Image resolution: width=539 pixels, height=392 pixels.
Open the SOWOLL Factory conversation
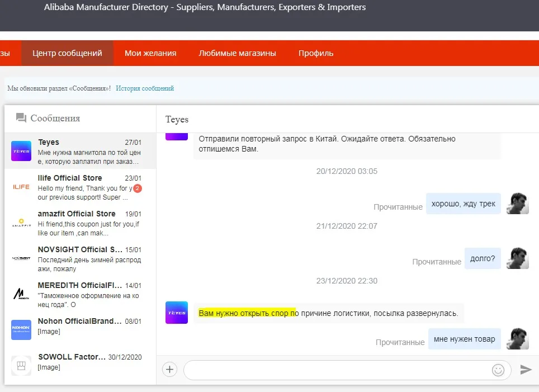pos(81,366)
